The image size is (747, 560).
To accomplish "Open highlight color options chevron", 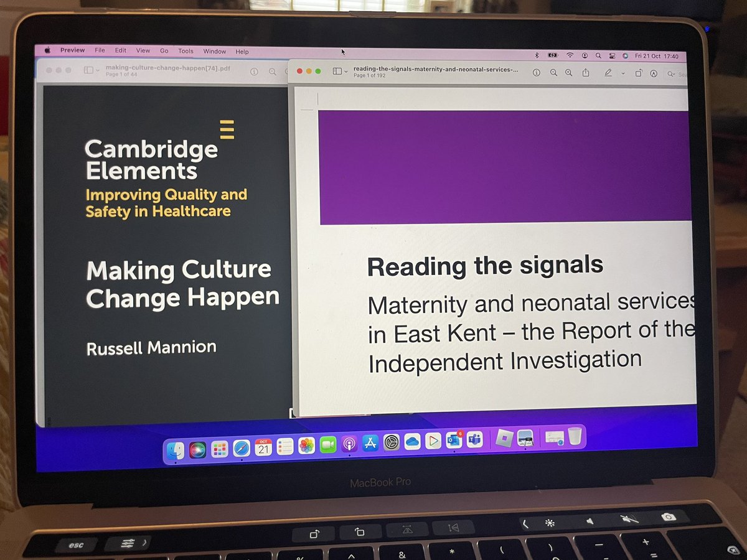I will pyautogui.click(x=623, y=73).
